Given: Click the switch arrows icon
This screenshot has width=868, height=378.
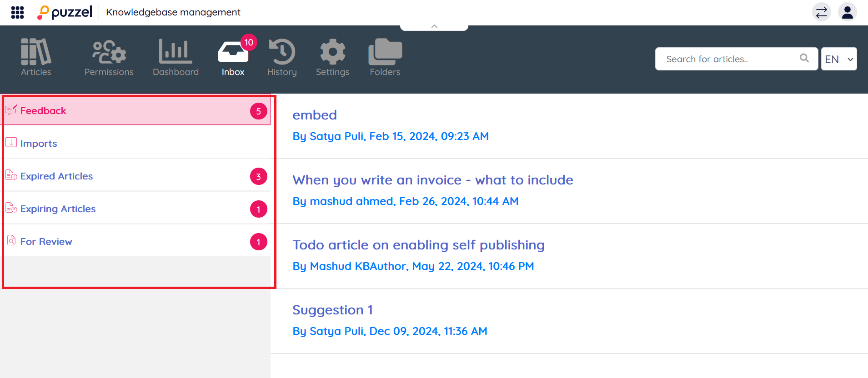Looking at the screenshot, I should pos(821,12).
